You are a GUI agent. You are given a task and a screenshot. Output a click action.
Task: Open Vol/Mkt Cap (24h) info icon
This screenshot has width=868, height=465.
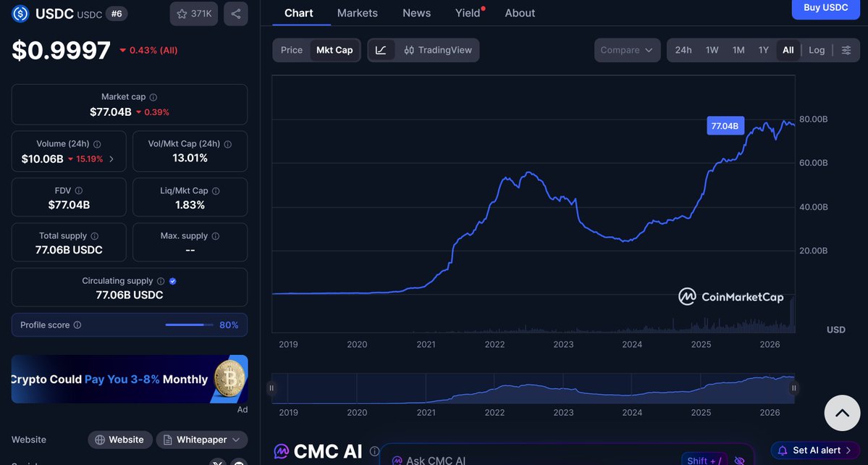pos(227,144)
